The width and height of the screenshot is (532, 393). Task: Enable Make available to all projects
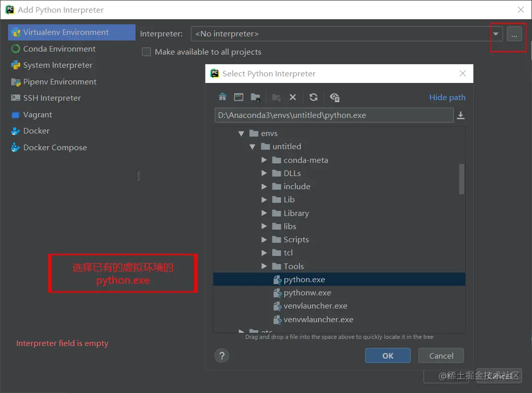[146, 52]
